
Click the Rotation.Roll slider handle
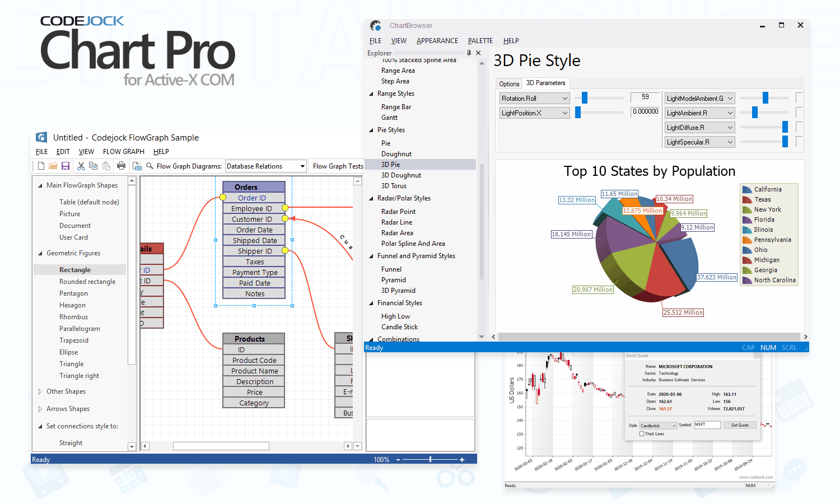point(585,98)
